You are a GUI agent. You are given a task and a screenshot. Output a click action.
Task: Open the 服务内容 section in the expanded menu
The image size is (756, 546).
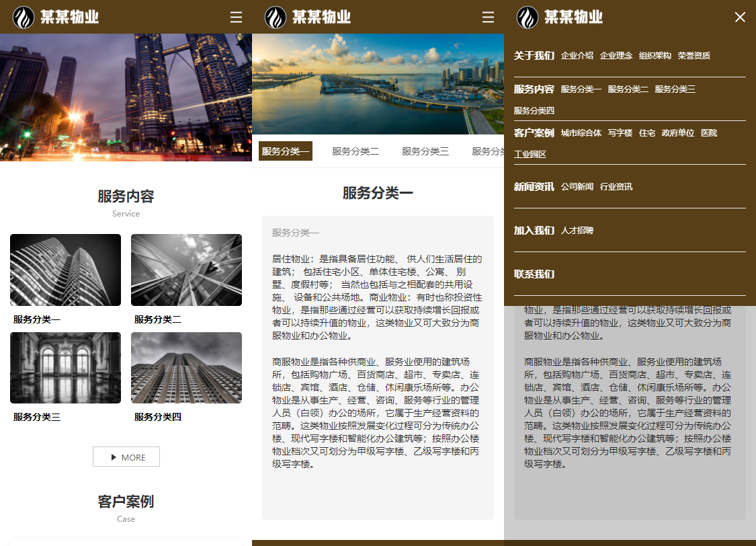(534, 89)
